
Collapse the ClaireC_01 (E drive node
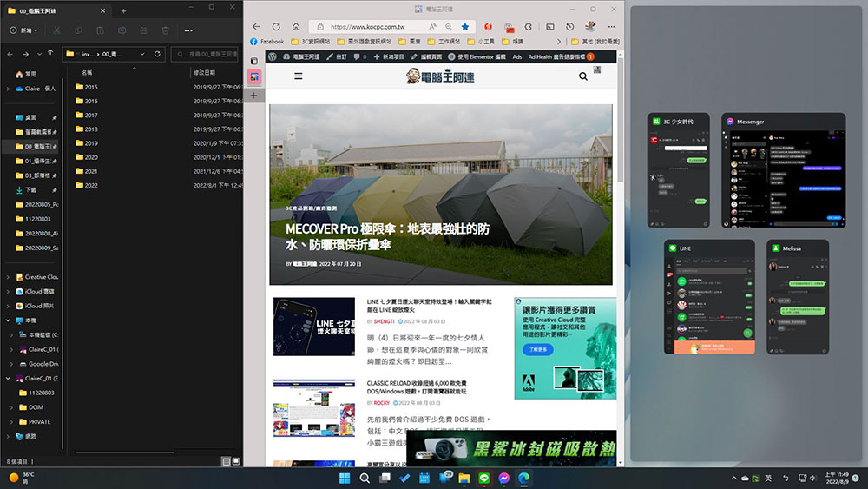8,378
